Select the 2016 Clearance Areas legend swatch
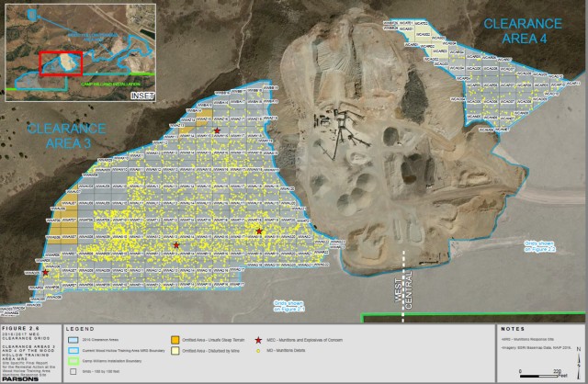The image size is (588, 384). click(x=73, y=340)
